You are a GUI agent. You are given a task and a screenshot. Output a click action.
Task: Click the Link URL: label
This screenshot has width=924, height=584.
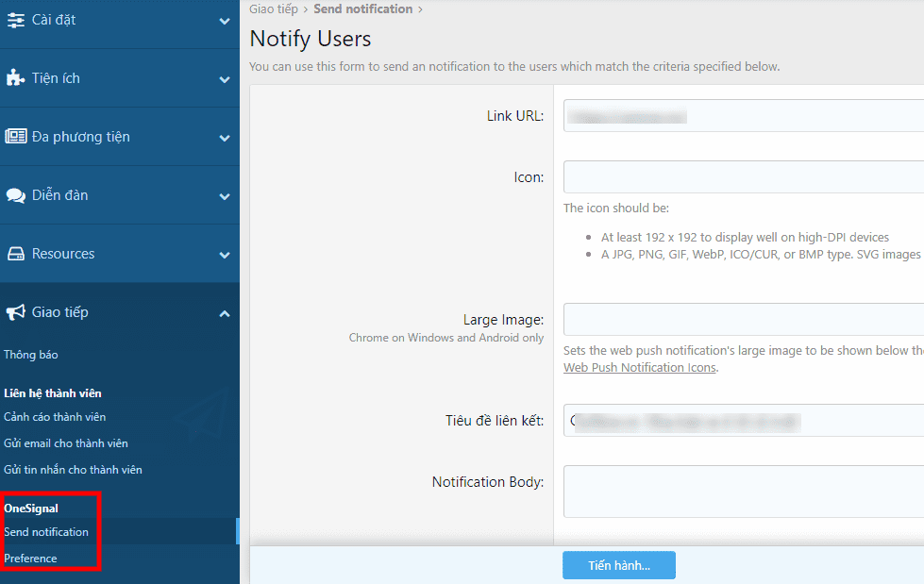point(515,116)
